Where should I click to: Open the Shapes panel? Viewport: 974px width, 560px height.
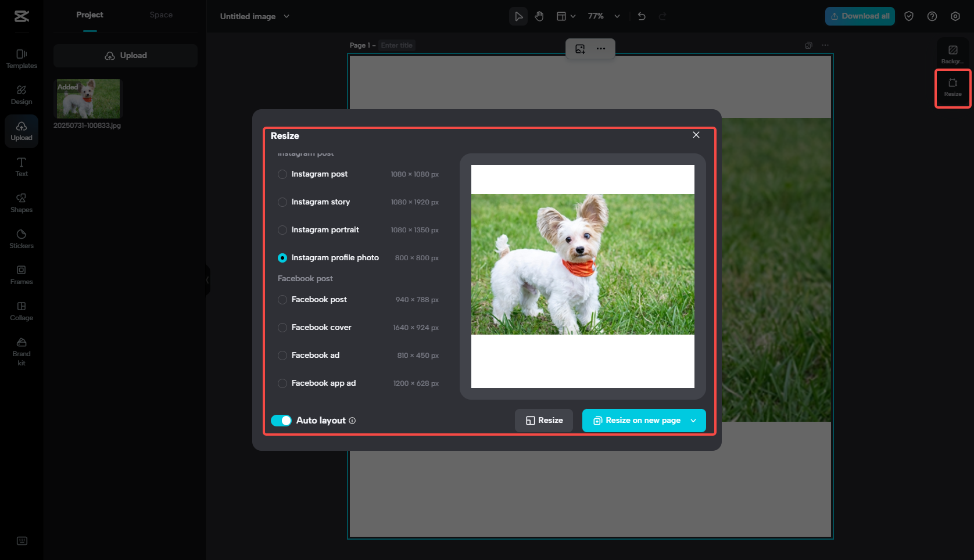(x=22, y=203)
